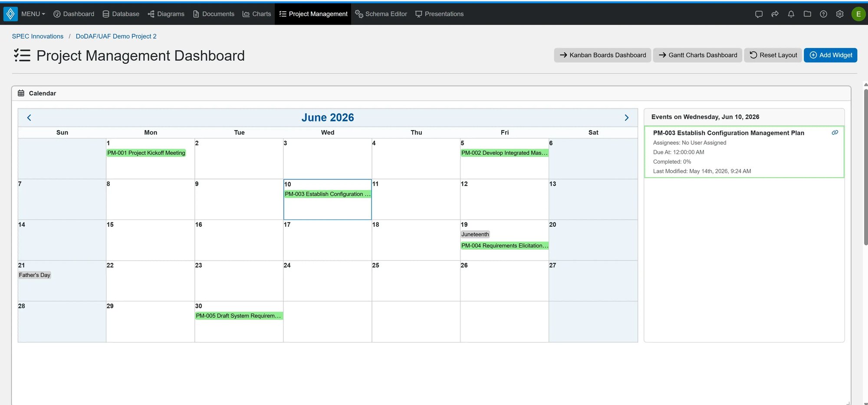
Task: Open the Schema Editor
Action: 381,14
